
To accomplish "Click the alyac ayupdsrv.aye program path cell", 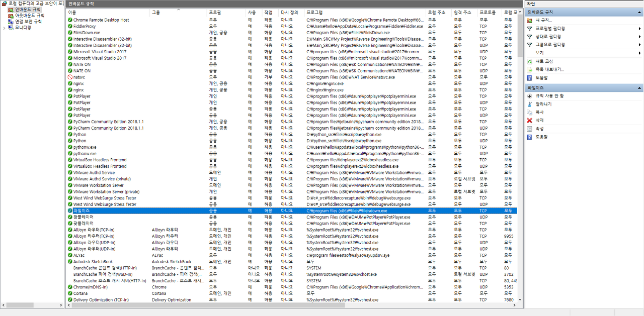I will [348, 255].
